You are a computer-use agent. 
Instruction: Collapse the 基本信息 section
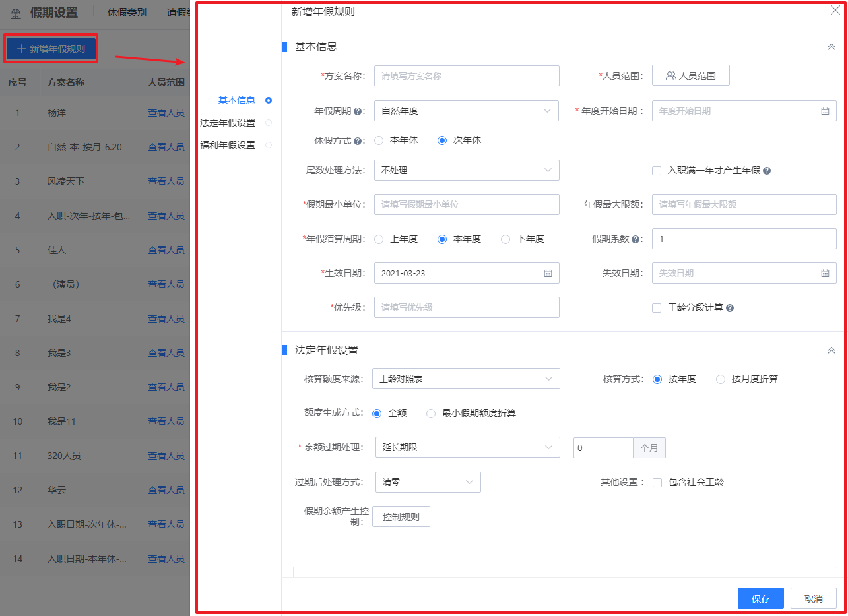pos(831,46)
